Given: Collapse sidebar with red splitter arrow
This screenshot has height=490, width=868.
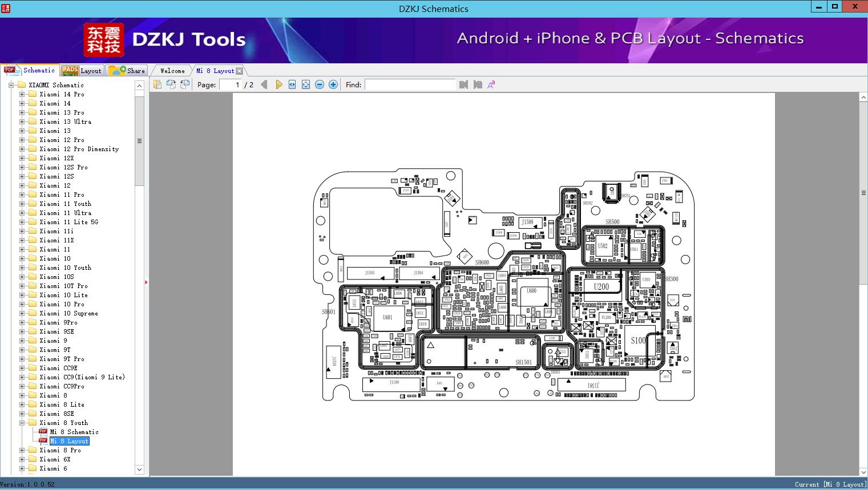Looking at the screenshot, I should pos(146,282).
